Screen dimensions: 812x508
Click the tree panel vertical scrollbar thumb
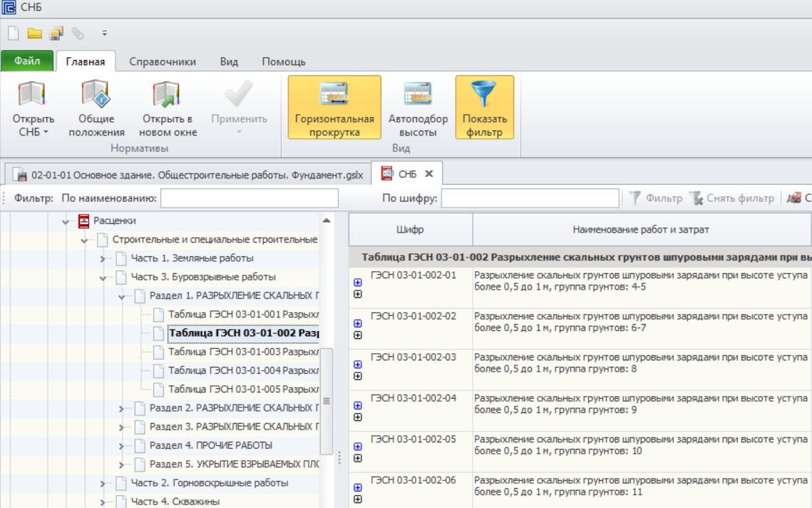(x=327, y=401)
